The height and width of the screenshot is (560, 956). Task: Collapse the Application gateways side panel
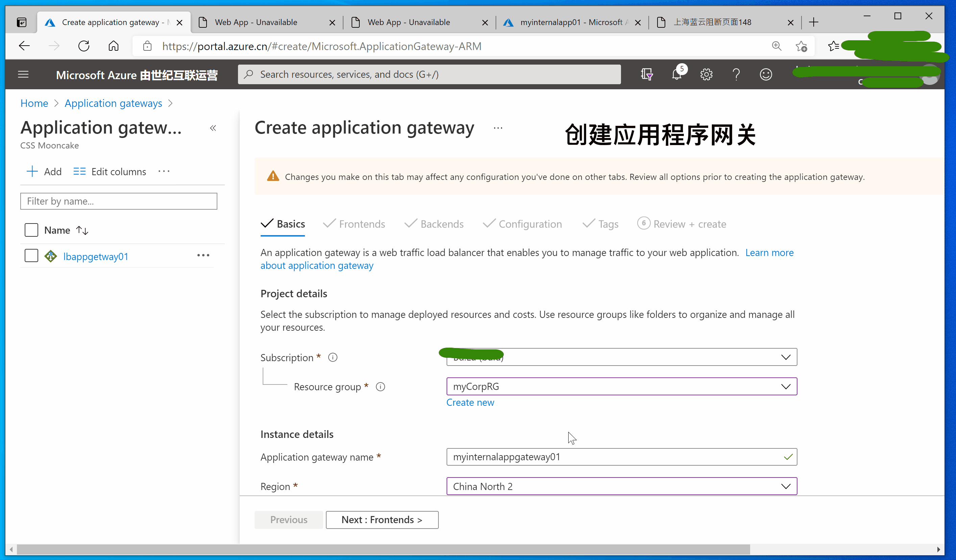pyautogui.click(x=213, y=128)
